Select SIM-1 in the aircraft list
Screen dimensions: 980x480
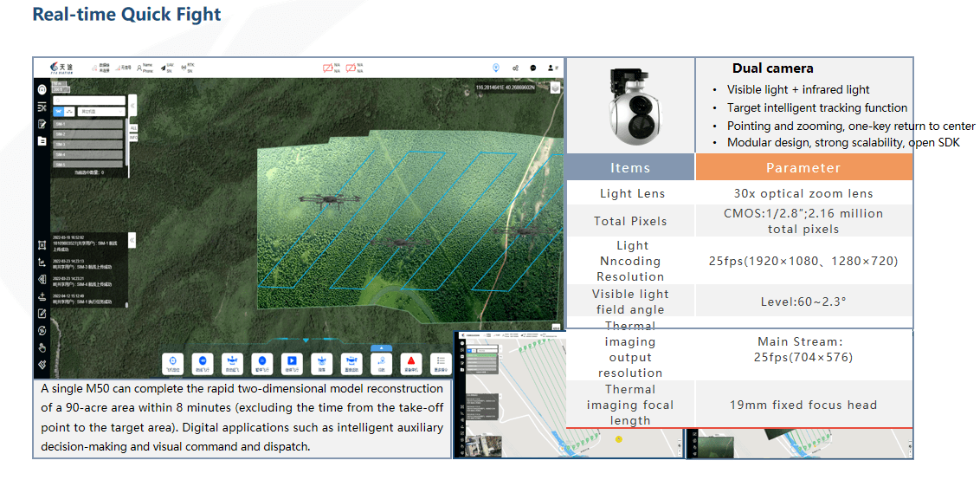click(x=87, y=124)
